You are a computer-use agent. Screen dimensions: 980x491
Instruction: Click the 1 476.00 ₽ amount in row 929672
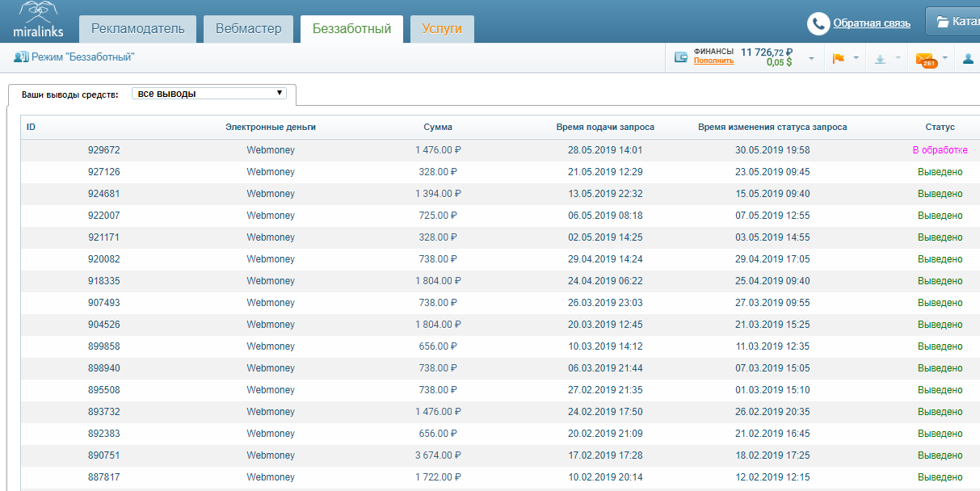438,150
